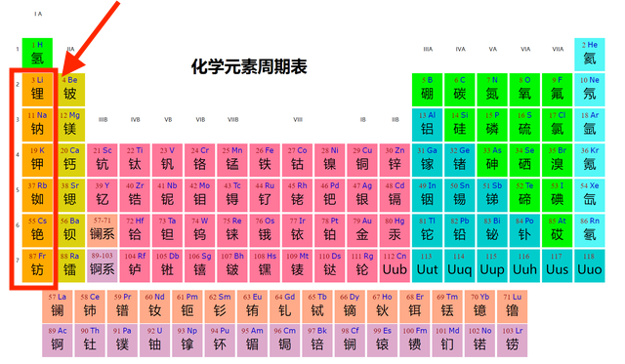
Task: Select the carbon cell 6 C
Action: click(x=460, y=90)
